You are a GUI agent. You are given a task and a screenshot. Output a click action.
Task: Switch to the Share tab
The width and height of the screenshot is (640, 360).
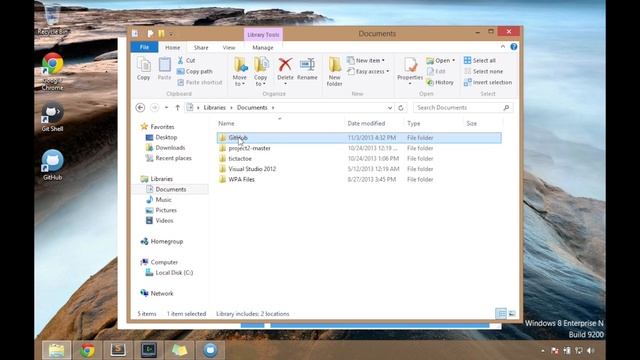[201, 48]
